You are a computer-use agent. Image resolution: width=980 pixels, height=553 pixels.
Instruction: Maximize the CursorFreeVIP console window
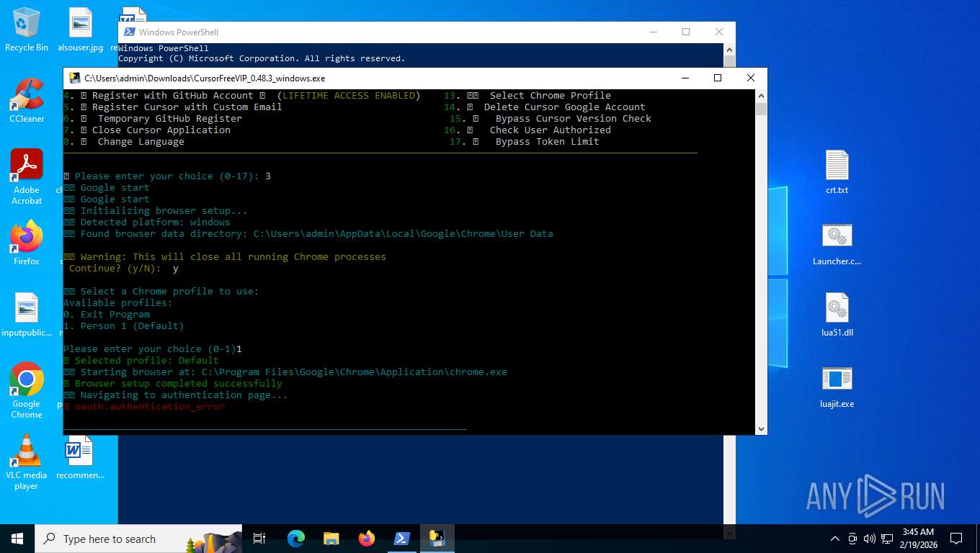(718, 78)
